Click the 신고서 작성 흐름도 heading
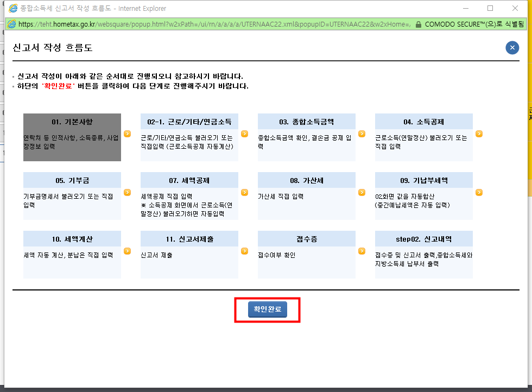 (x=53, y=48)
